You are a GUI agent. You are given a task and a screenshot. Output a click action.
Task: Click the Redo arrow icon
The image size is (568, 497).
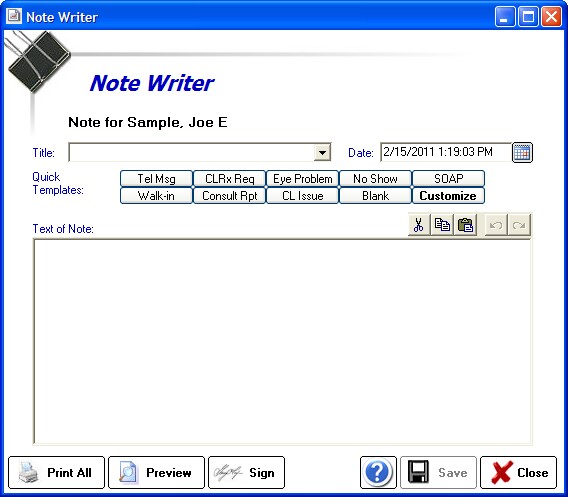519,225
